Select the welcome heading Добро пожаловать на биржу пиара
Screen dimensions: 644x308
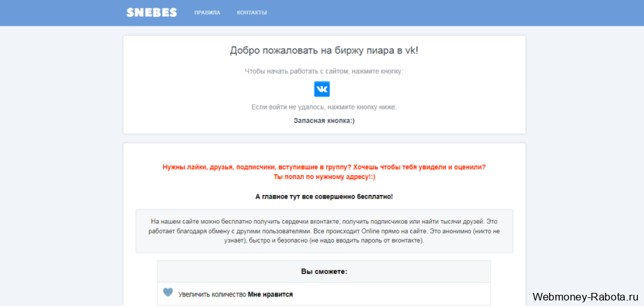coord(324,51)
